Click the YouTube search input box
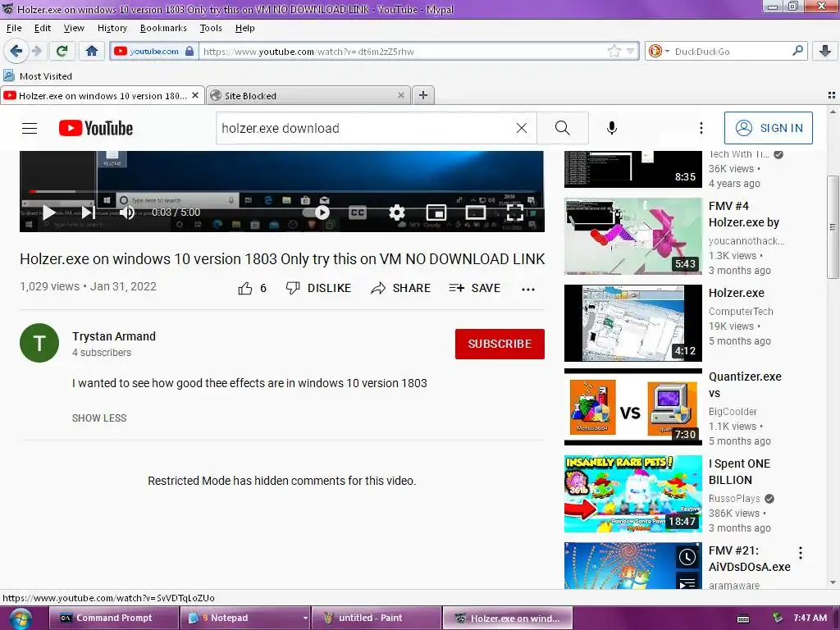The image size is (840, 630). tap(366, 128)
